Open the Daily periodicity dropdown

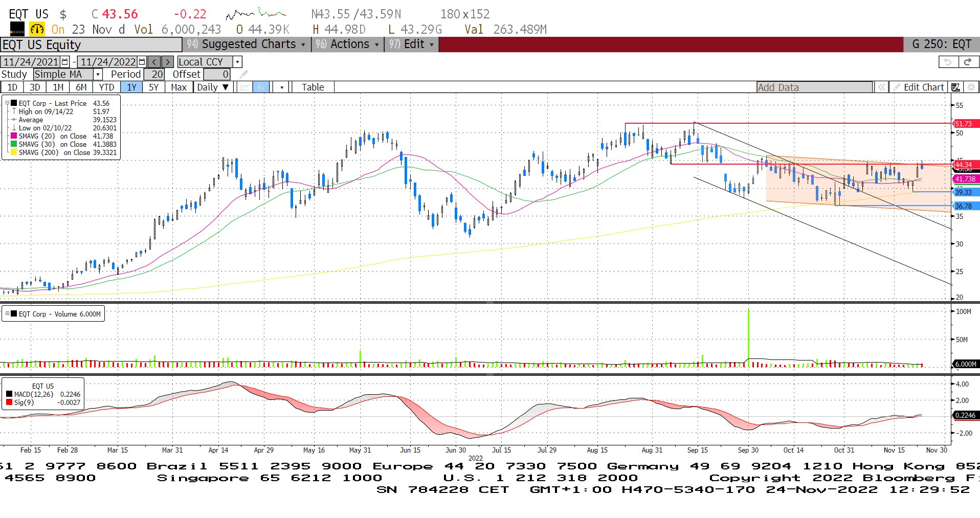pyautogui.click(x=213, y=87)
